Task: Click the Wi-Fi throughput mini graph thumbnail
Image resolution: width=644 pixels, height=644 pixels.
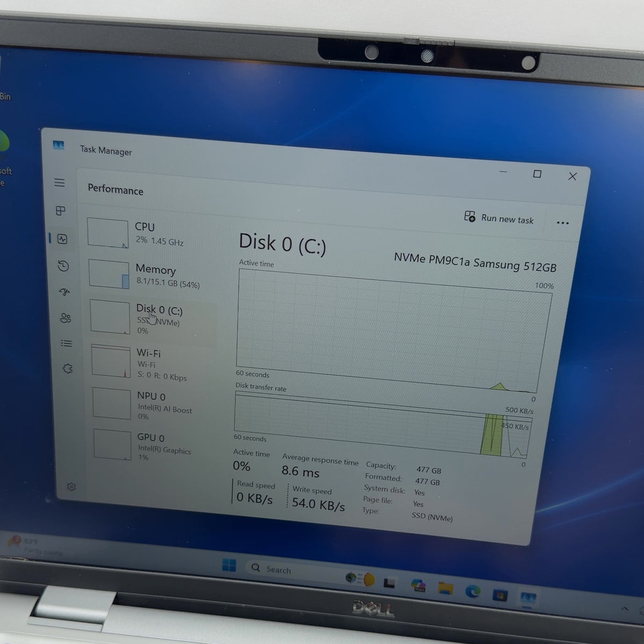Action: point(111,362)
